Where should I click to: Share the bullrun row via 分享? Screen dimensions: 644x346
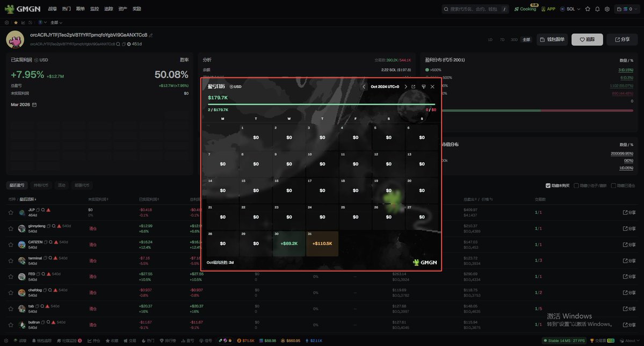tap(629, 325)
